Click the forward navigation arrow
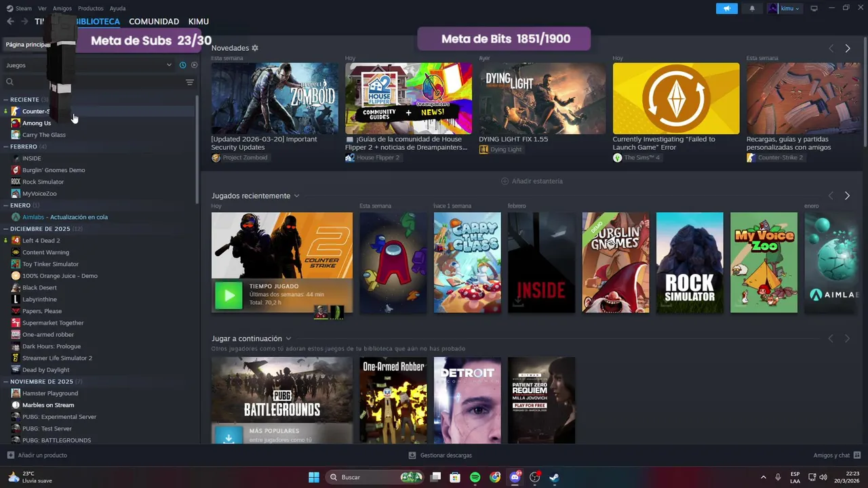Screen dimensions: 868x488 point(24,22)
